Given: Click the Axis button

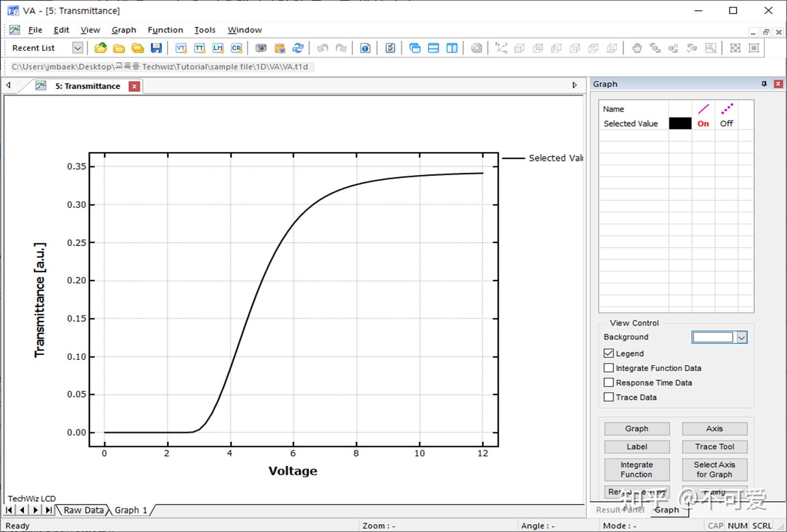Looking at the screenshot, I should 714,429.
